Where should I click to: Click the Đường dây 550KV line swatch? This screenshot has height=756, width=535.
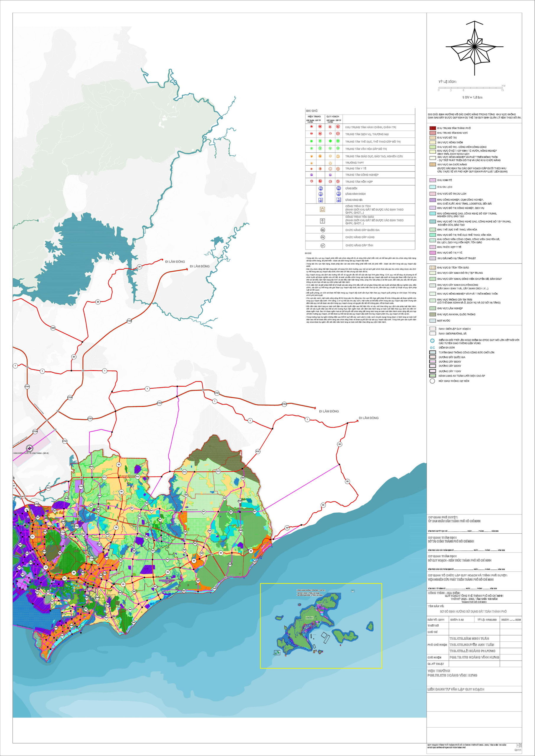pyautogui.click(x=432, y=361)
